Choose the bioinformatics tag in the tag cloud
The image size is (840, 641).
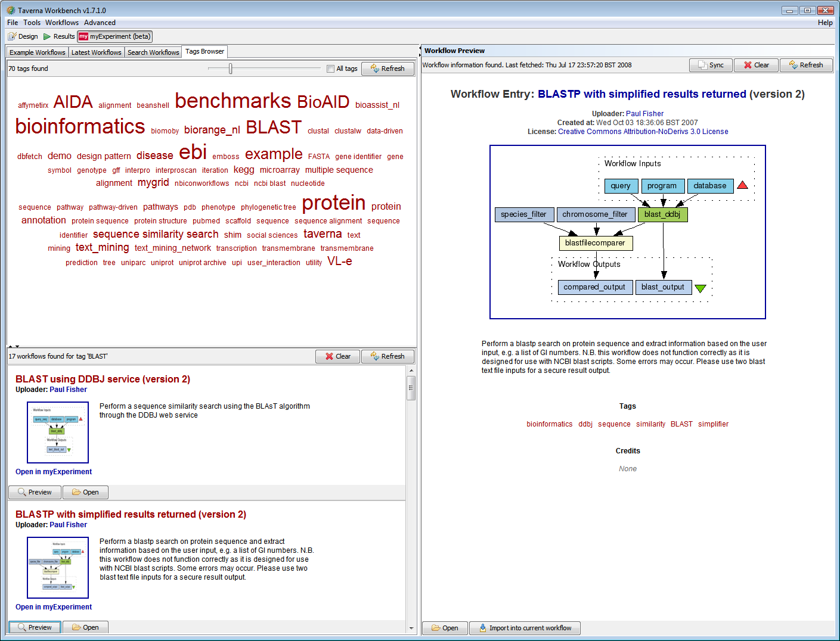pyautogui.click(x=80, y=126)
